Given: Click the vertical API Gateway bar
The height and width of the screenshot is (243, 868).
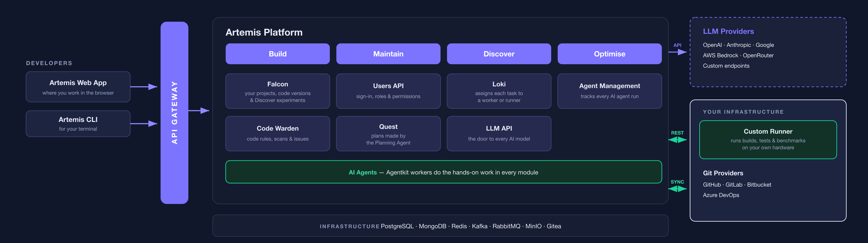Looking at the screenshot, I should 174,113.
